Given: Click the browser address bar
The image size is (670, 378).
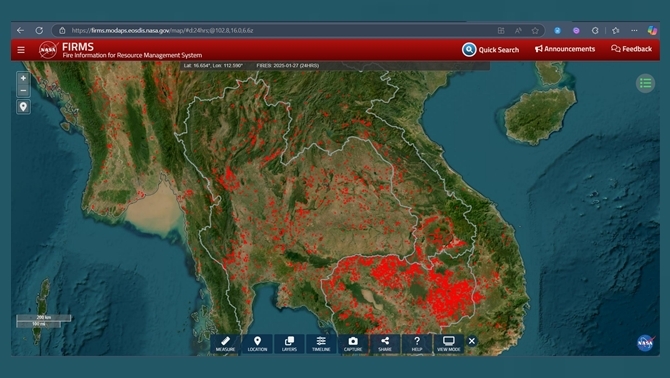Looking at the screenshot, I should tap(278, 30).
